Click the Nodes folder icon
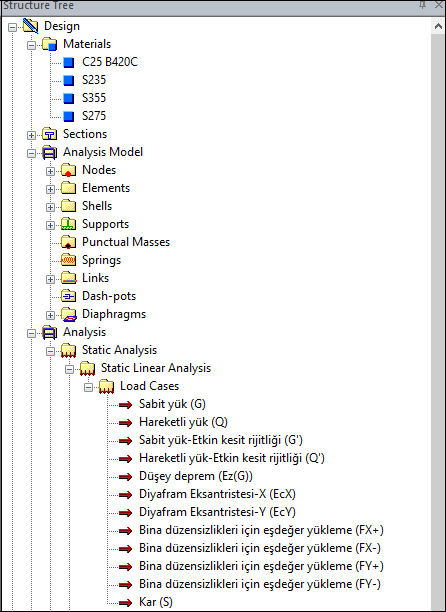Image resolution: width=446 pixels, height=612 pixels. 68,170
